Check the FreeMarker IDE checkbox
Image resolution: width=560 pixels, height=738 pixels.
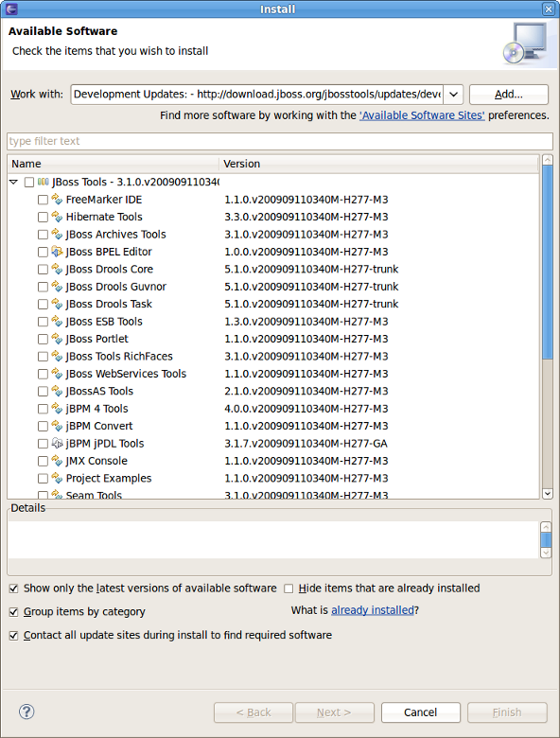(43, 200)
